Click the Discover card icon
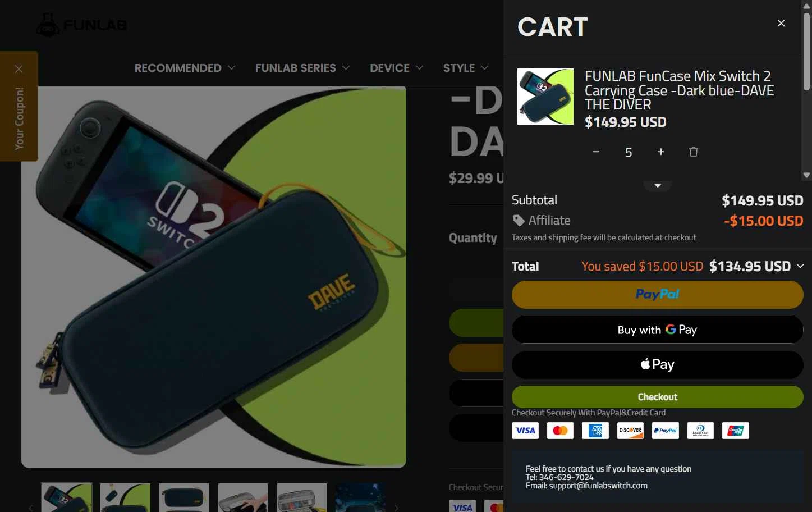The width and height of the screenshot is (812, 512). [630, 431]
